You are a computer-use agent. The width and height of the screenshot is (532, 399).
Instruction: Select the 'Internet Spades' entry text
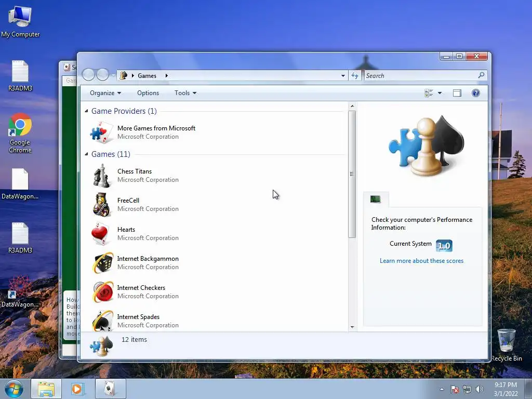click(x=138, y=317)
